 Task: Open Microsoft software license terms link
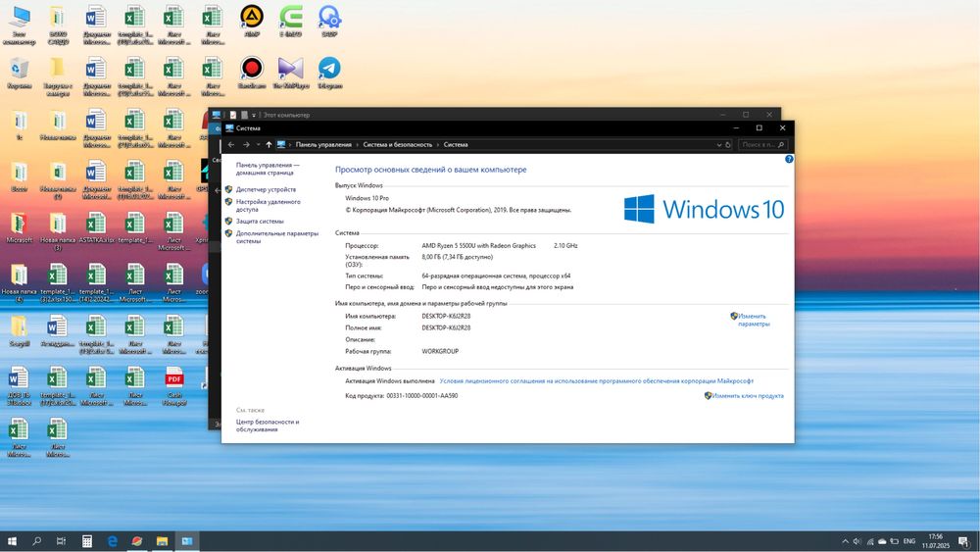(596, 380)
